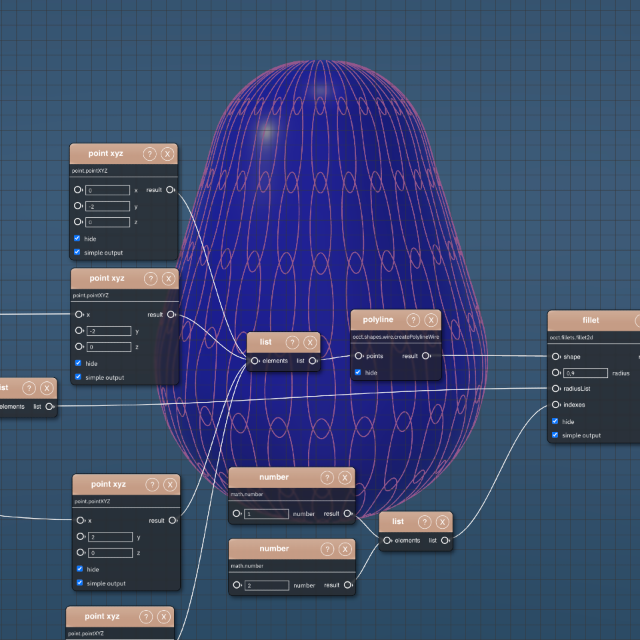Image resolution: width=640 pixels, height=640 pixels.
Task: Click point.pointXYZ label on topmost point node
Action: pos(90,171)
